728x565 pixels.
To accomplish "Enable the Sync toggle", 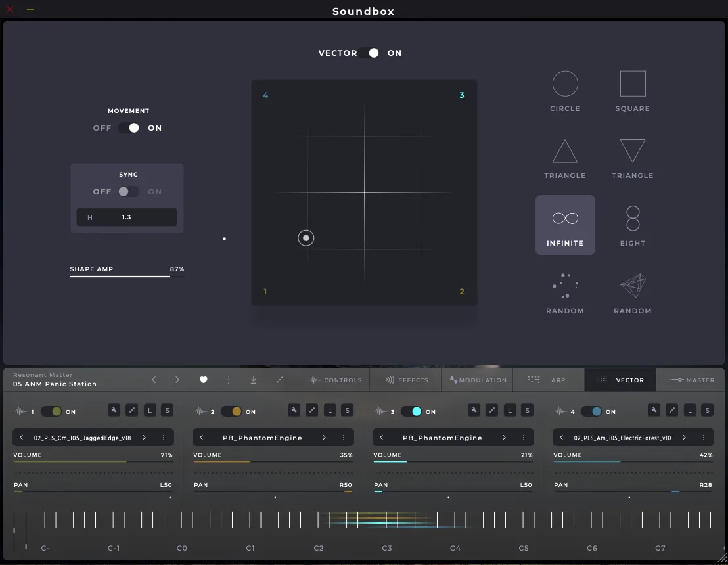I will [129, 192].
